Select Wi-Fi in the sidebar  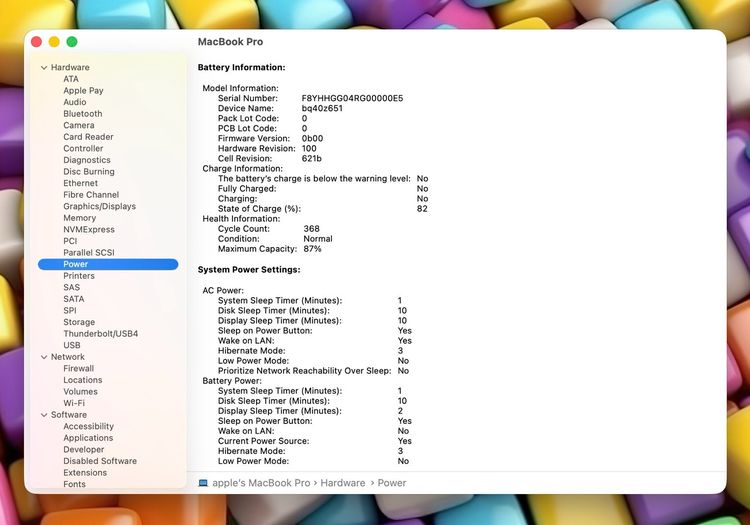pyautogui.click(x=74, y=403)
